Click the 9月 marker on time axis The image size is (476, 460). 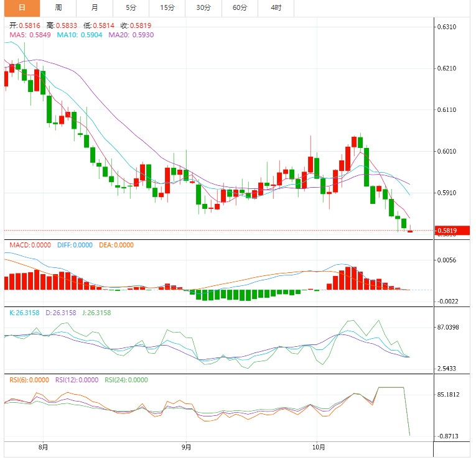(x=186, y=446)
